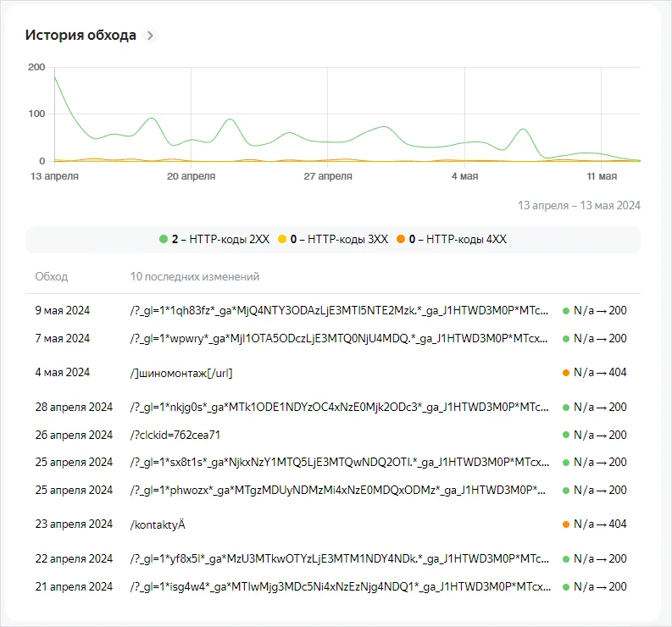Open the /]шиномонтаж[/url] page entry
Viewport: 672px width, 627px height.
point(181,373)
